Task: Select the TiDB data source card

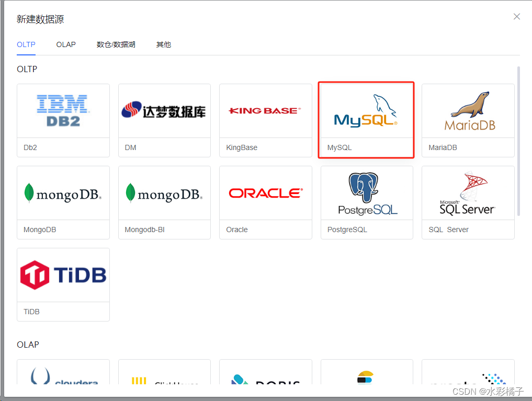Action: (63, 284)
